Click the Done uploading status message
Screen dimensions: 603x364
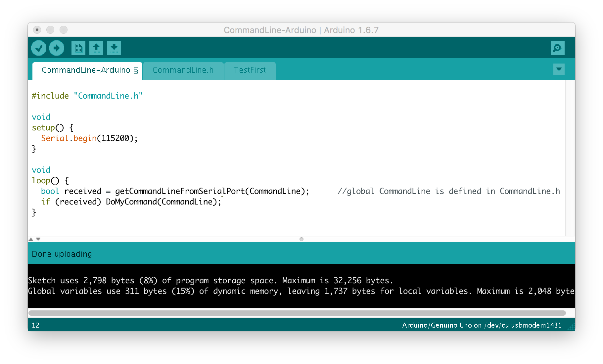(x=63, y=254)
